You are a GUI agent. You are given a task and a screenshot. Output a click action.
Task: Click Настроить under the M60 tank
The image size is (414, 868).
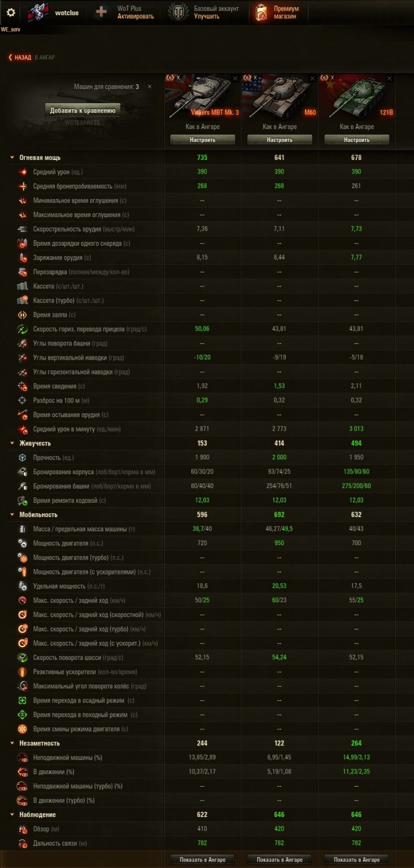tap(280, 140)
